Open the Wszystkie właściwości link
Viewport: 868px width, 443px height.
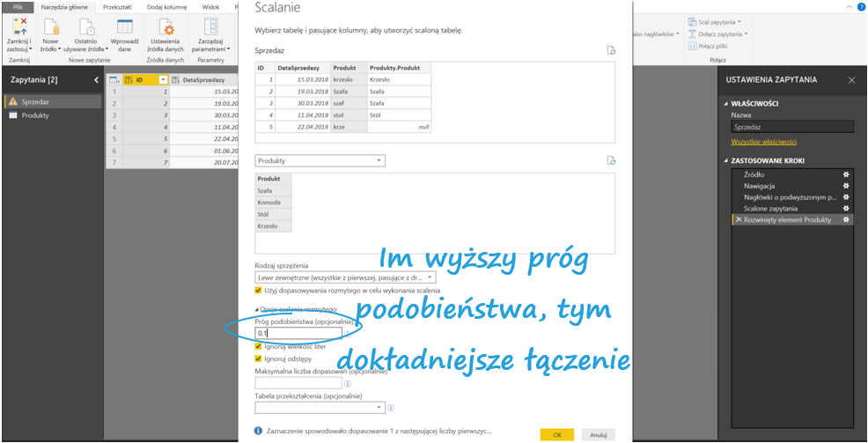tap(763, 142)
